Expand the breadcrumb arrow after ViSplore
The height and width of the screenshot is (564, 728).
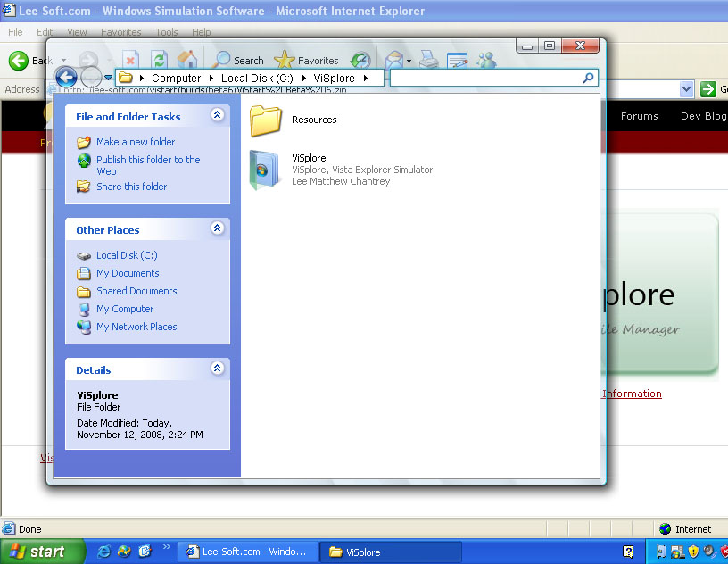[366, 78]
